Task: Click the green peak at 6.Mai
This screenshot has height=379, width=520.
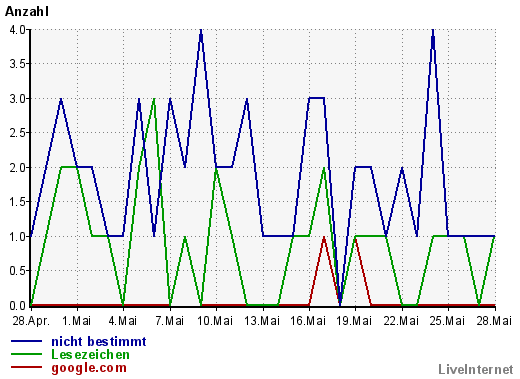Action: 154,99
